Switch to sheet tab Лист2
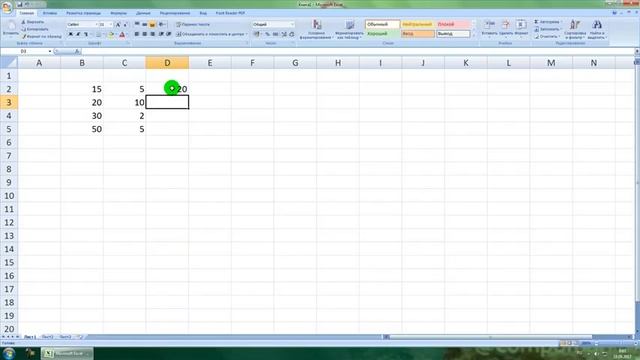The image size is (640, 360). [47, 337]
